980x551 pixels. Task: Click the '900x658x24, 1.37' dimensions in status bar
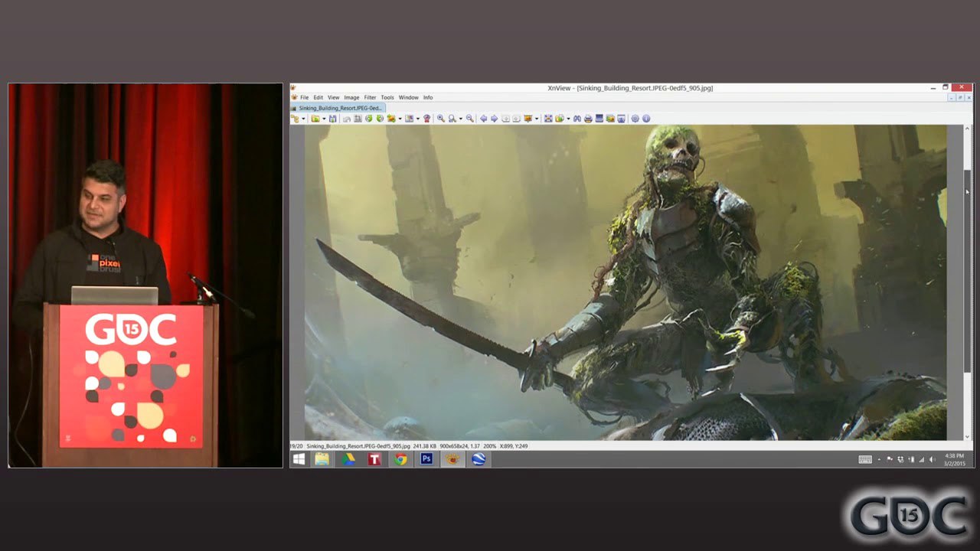coord(460,445)
